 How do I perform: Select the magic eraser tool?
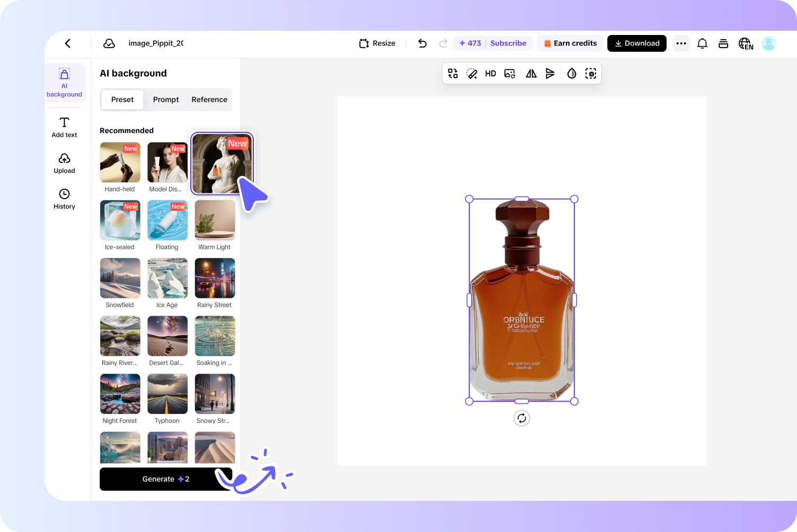tap(472, 73)
